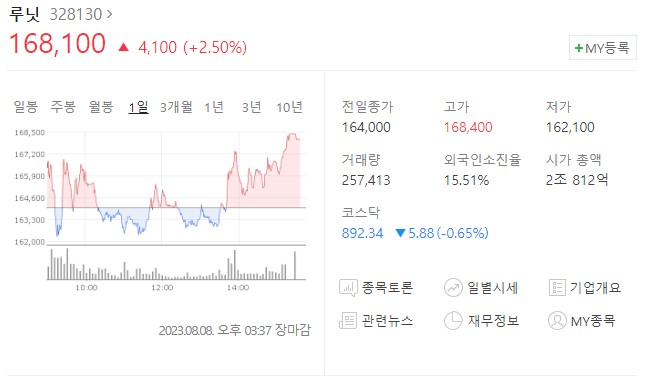Open the 일별시세 trend arrow icon
This screenshot has height=377, width=650.
453,287
